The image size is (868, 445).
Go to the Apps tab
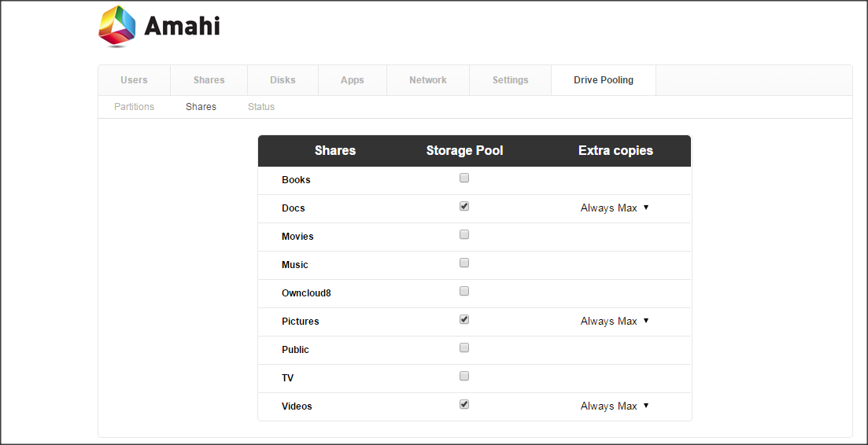352,80
